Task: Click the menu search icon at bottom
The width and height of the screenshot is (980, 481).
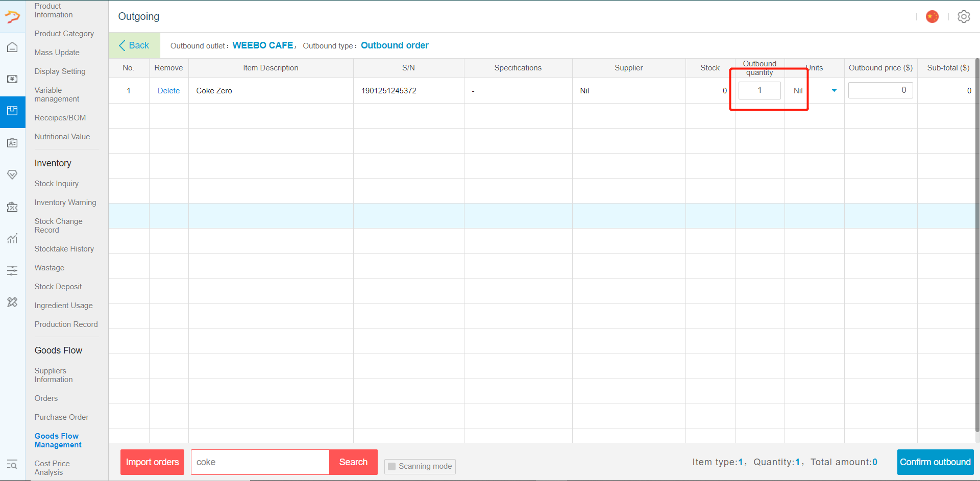Action: (x=12, y=464)
